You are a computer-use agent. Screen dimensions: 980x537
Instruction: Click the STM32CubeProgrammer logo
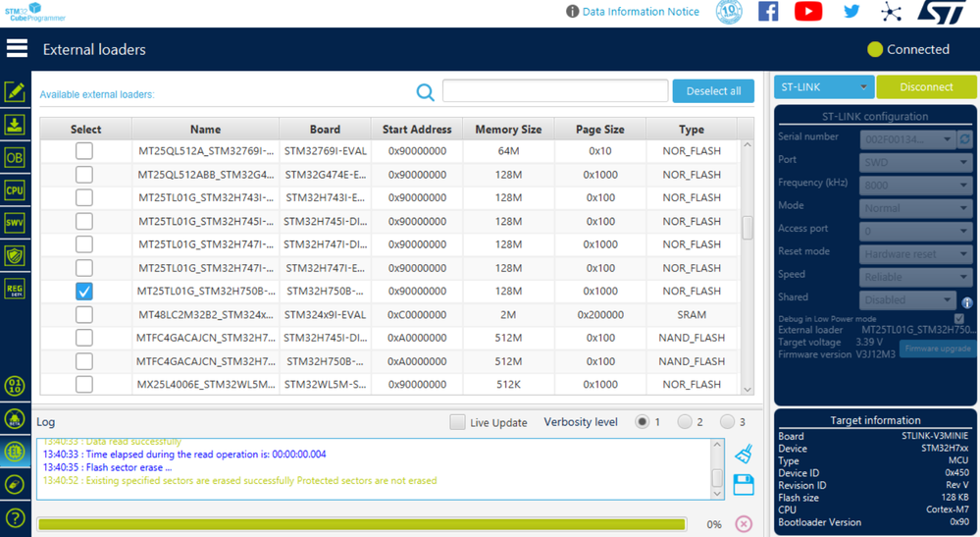click(35, 11)
